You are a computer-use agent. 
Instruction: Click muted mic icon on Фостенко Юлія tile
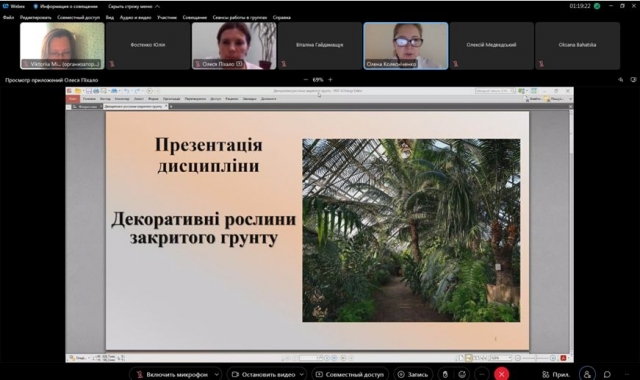pos(112,64)
